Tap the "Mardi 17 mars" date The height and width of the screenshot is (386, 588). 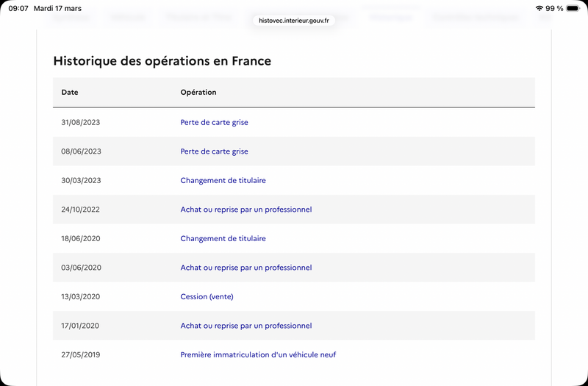58,8
